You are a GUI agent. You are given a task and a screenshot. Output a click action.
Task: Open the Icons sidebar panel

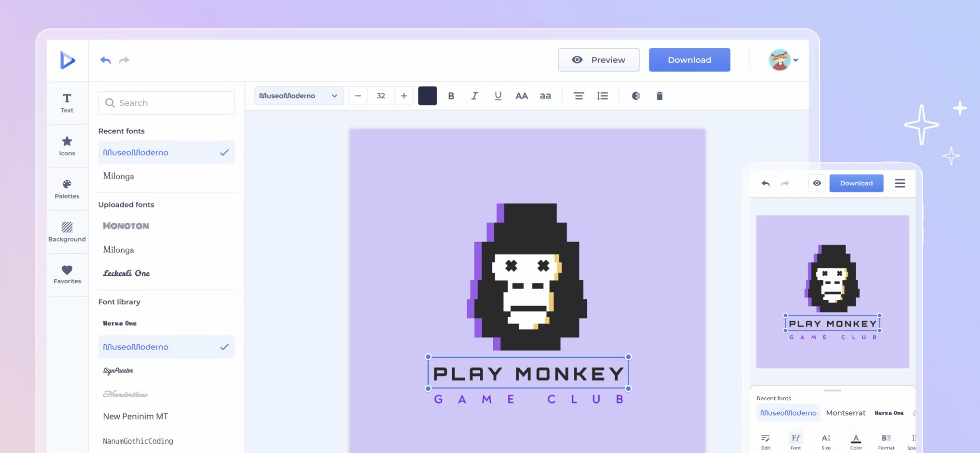[x=67, y=146]
